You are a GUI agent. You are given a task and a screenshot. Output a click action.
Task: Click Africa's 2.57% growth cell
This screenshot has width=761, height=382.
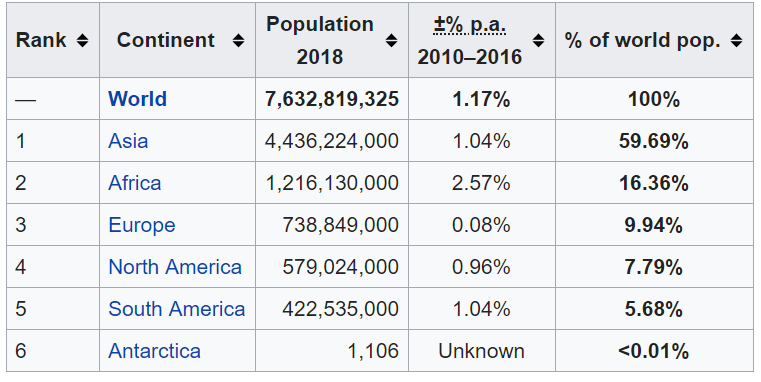[x=481, y=183]
